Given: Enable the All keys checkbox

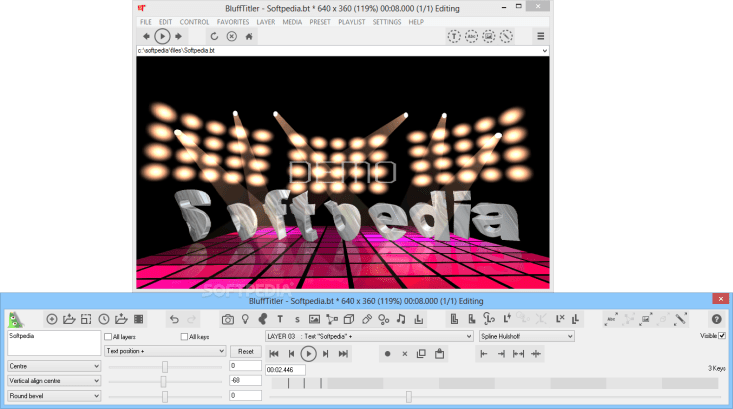Looking at the screenshot, I should pos(184,337).
